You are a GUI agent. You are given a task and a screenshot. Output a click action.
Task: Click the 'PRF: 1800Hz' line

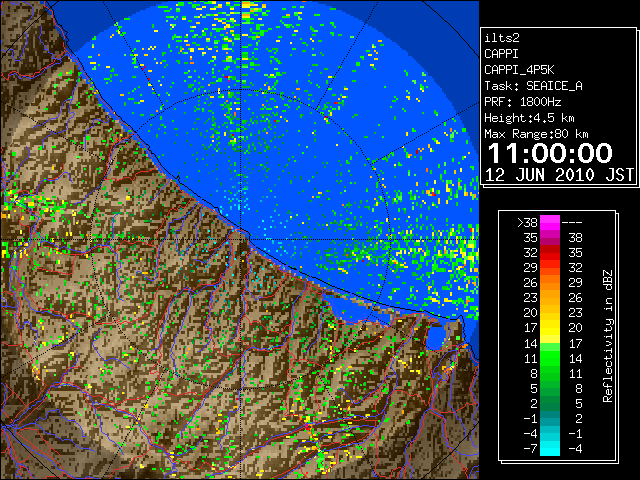pyautogui.click(x=522, y=102)
